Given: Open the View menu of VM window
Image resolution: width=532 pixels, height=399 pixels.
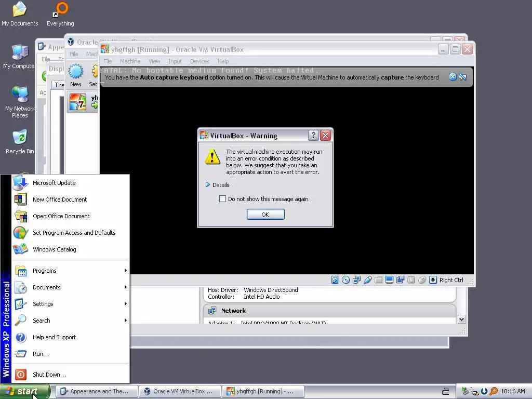Looking at the screenshot, I should point(154,61).
